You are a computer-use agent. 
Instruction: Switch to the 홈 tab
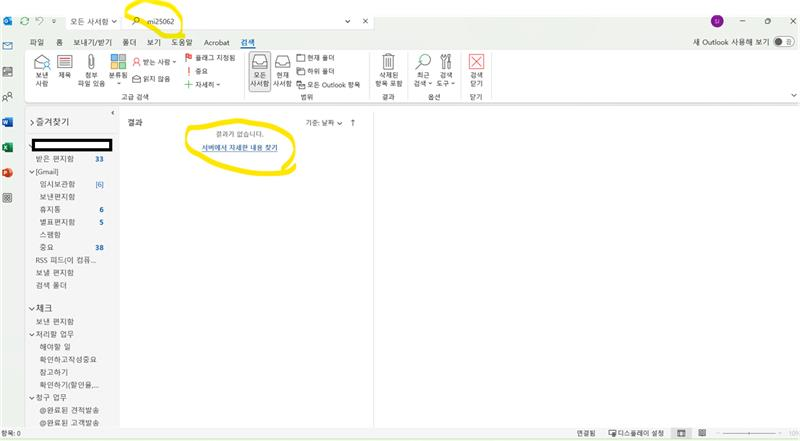click(59, 42)
